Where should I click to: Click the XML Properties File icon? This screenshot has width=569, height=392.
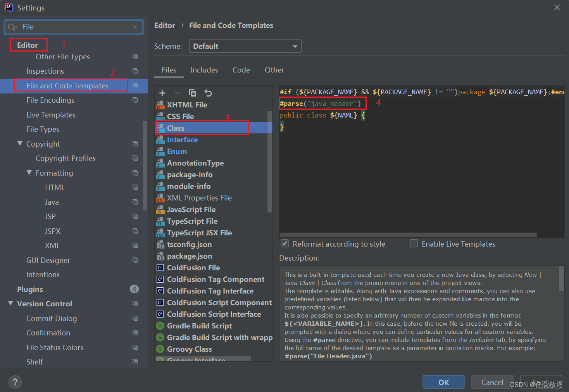pos(160,198)
